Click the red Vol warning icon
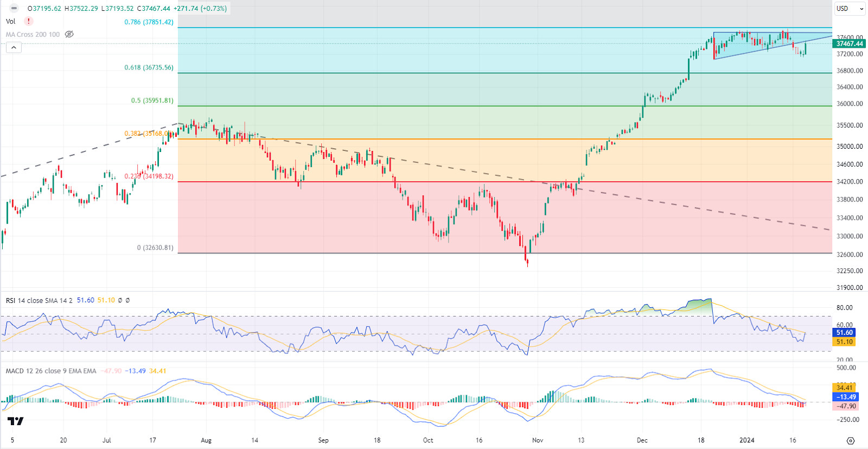This screenshot has width=868, height=449. point(28,21)
